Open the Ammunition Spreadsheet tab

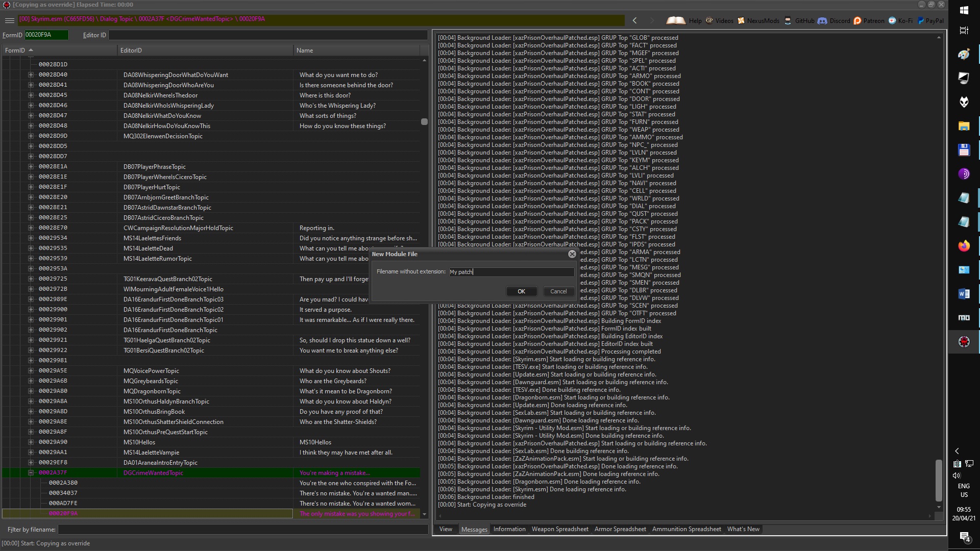tap(687, 529)
